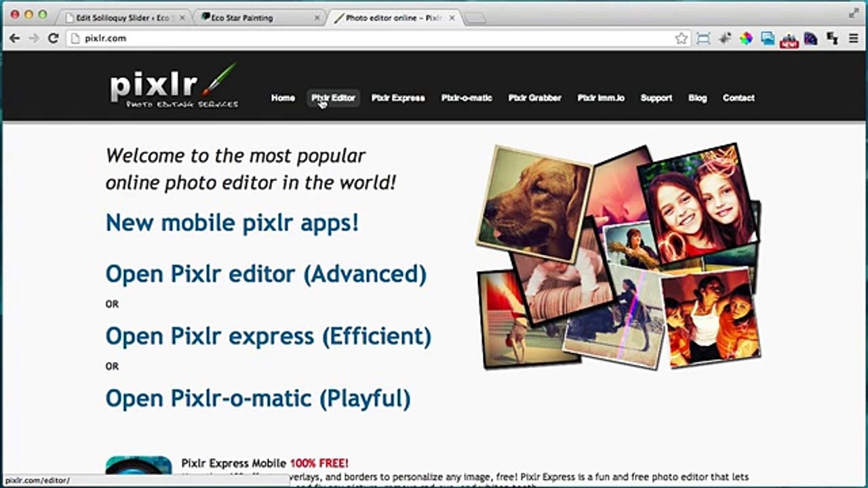Click the Pixlr Express Mobile heading
Viewport: 868px width, 488px height.
pyautogui.click(x=234, y=464)
